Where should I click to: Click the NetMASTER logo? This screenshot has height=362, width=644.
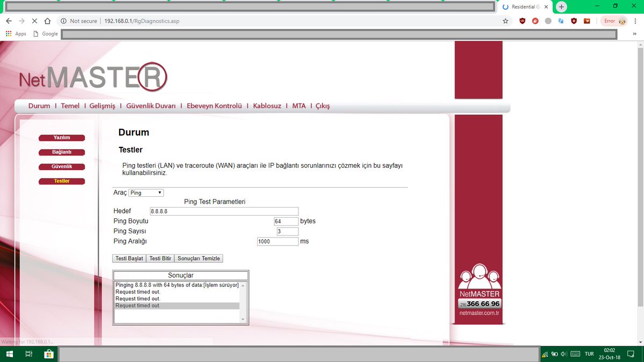pyautogui.click(x=93, y=78)
